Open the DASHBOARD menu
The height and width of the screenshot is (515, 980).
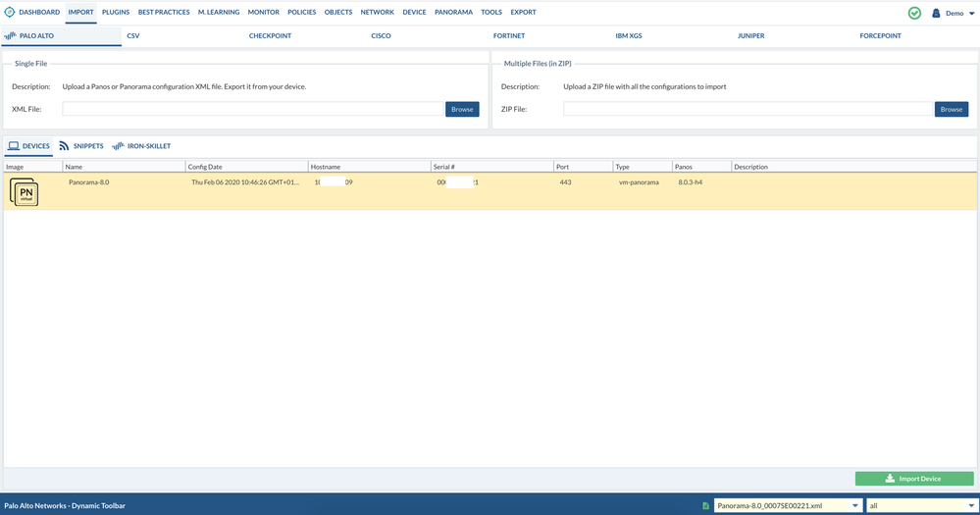39,12
